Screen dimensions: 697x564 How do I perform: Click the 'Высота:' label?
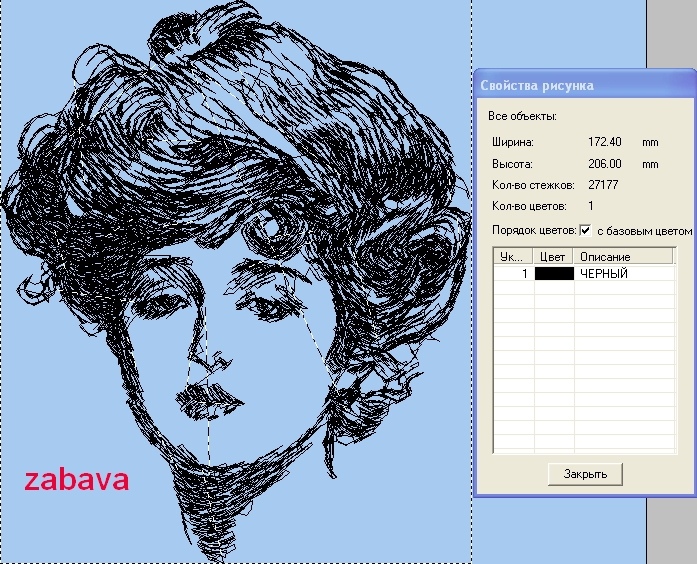point(512,164)
